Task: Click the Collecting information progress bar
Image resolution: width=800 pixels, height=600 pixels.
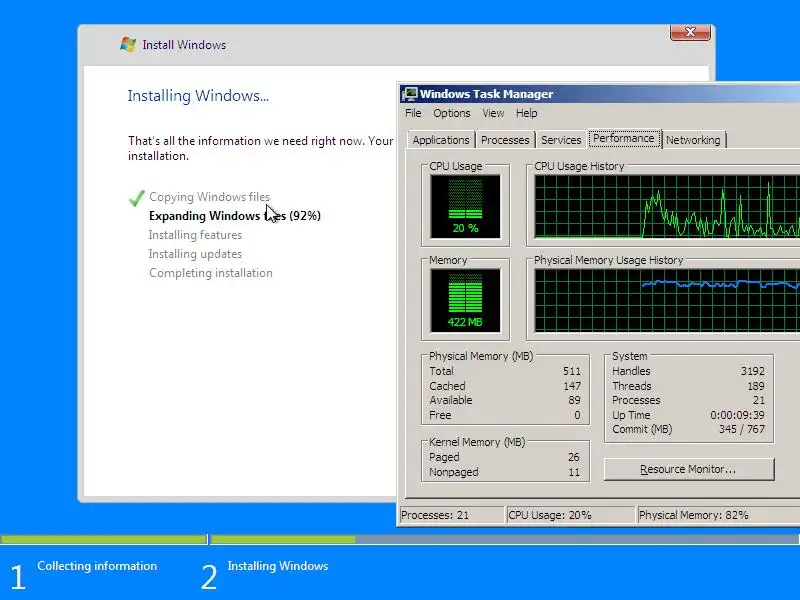Action: tap(104, 539)
